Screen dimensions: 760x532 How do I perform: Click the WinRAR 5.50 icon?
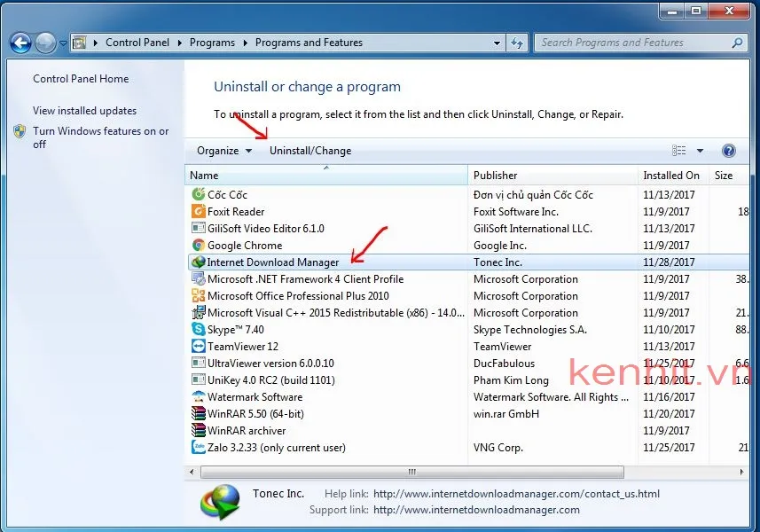(x=199, y=413)
